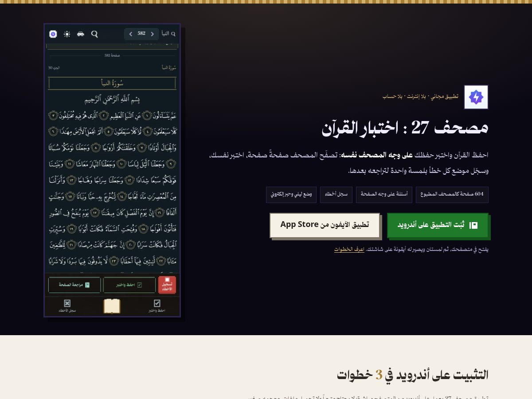
Task: Click the install icon on the Android button
Action: [473, 225]
